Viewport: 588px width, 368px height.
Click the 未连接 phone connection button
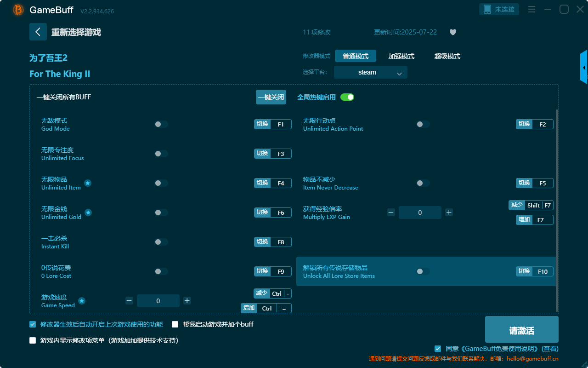point(499,9)
